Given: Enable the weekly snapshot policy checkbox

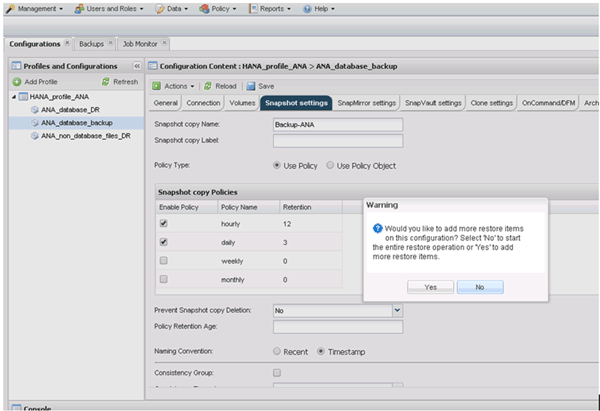Looking at the screenshot, I should coord(163,260).
